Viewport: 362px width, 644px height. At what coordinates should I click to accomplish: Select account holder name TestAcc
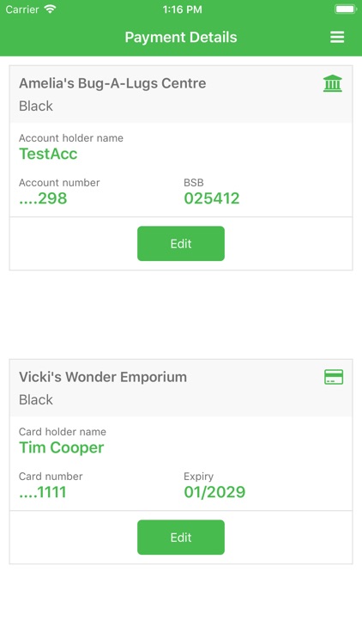(x=48, y=154)
